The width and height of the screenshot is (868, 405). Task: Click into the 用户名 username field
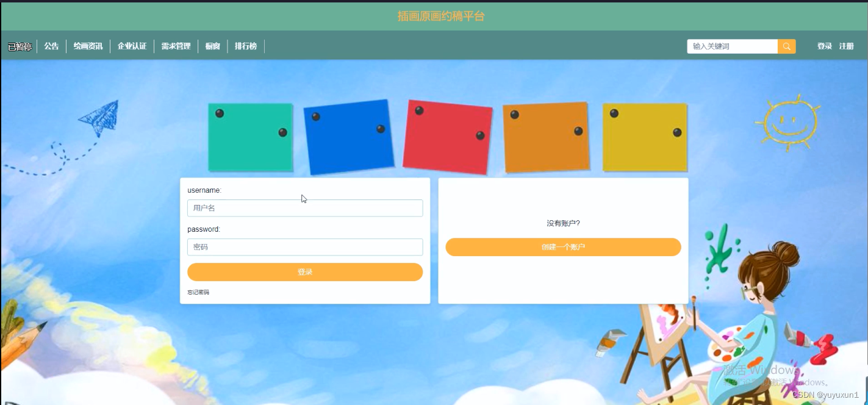[305, 208]
